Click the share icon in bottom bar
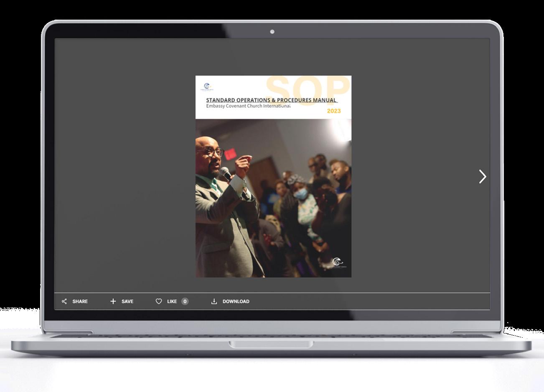The width and height of the screenshot is (544, 392). click(x=64, y=301)
